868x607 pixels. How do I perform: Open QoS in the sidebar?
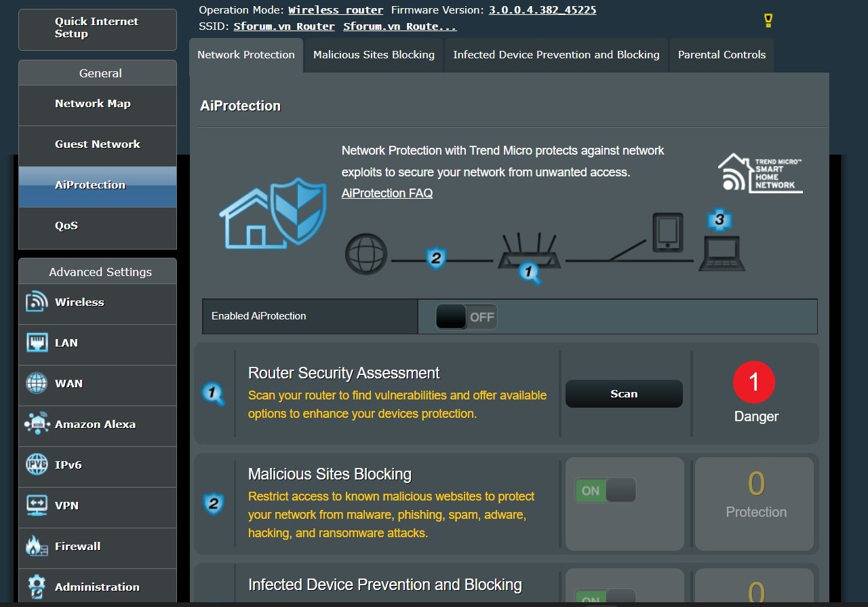(98, 228)
